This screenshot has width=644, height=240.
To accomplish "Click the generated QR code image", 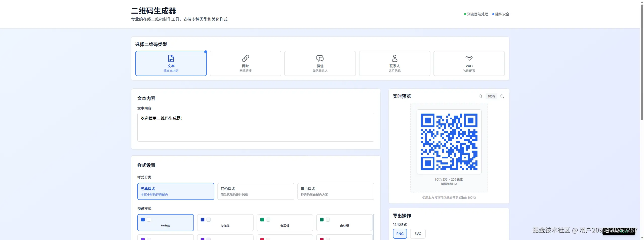I will [449, 142].
